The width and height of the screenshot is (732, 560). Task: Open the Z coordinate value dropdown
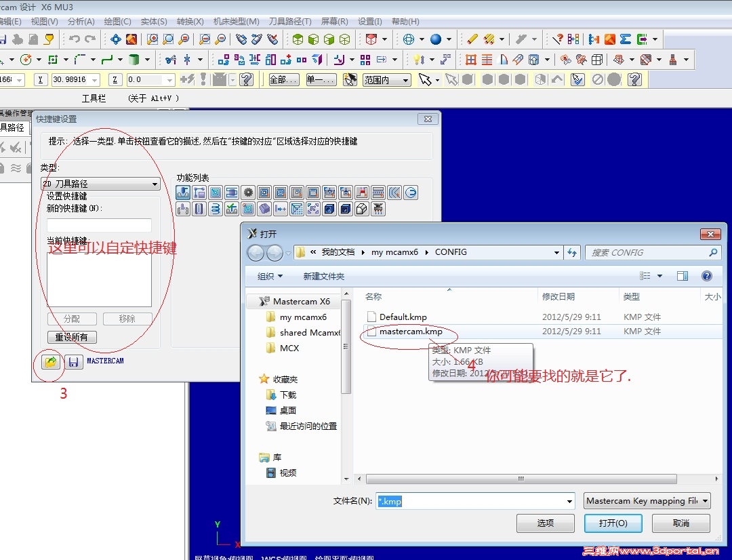169,80
